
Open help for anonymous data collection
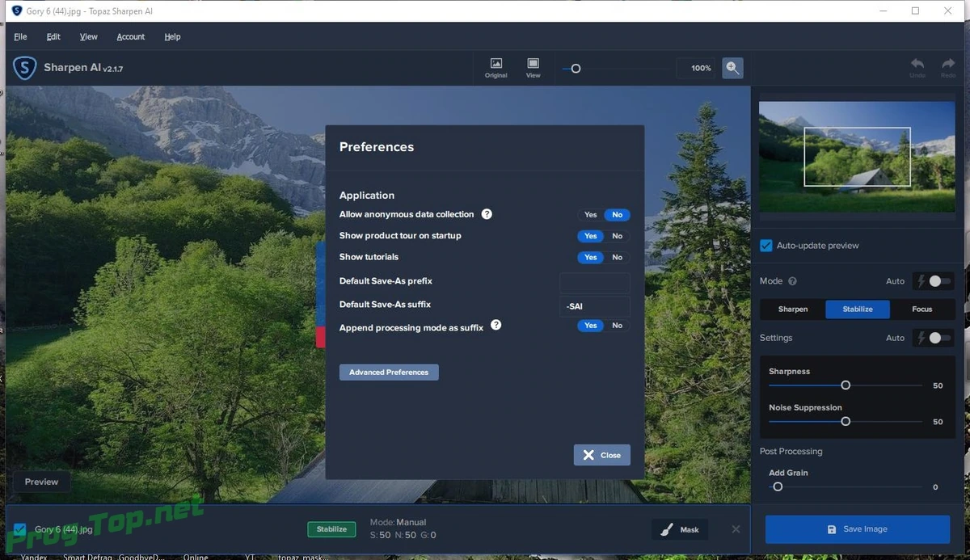(x=487, y=214)
